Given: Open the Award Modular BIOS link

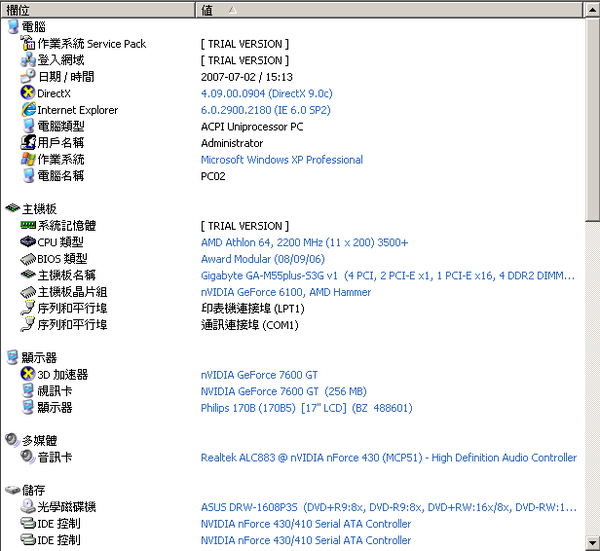Looking at the screenshot, I should (x=263, y=259).
